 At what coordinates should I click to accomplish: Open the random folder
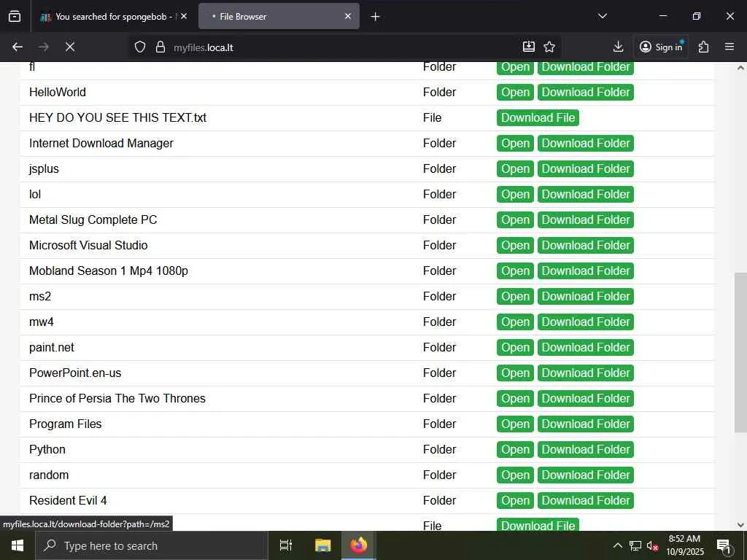pyautogui.click(x=515, y=475)
